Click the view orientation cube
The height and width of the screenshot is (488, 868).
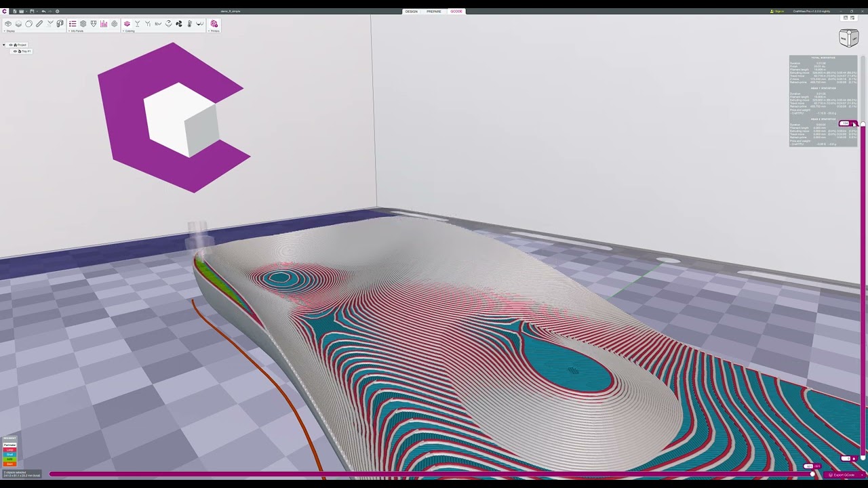(848, 37)
